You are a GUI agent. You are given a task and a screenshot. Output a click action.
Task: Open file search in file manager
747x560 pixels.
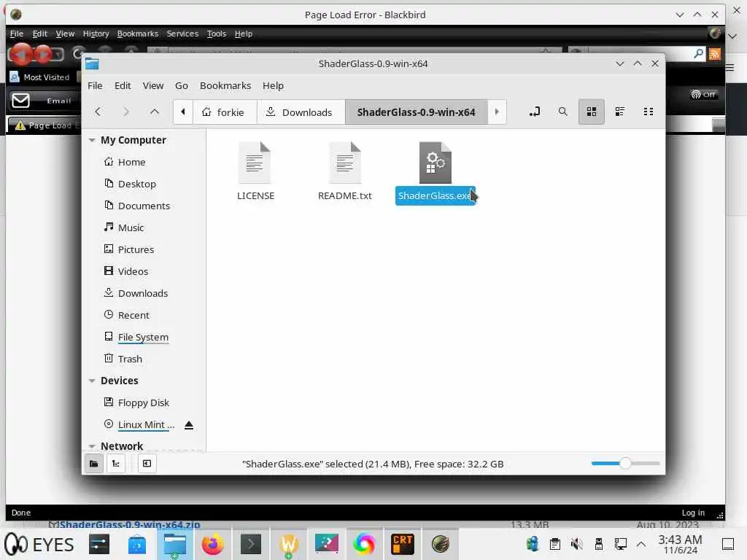click(x=562, y=112)
